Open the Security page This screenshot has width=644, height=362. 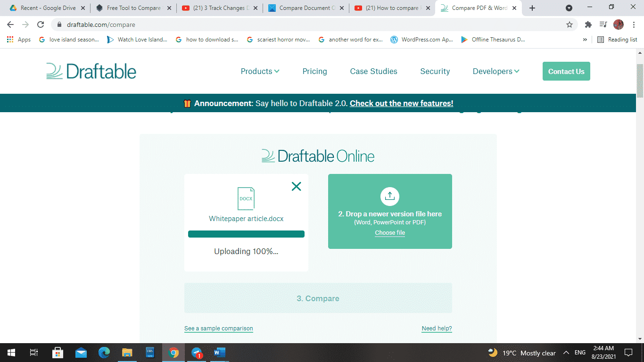point(435,71)
